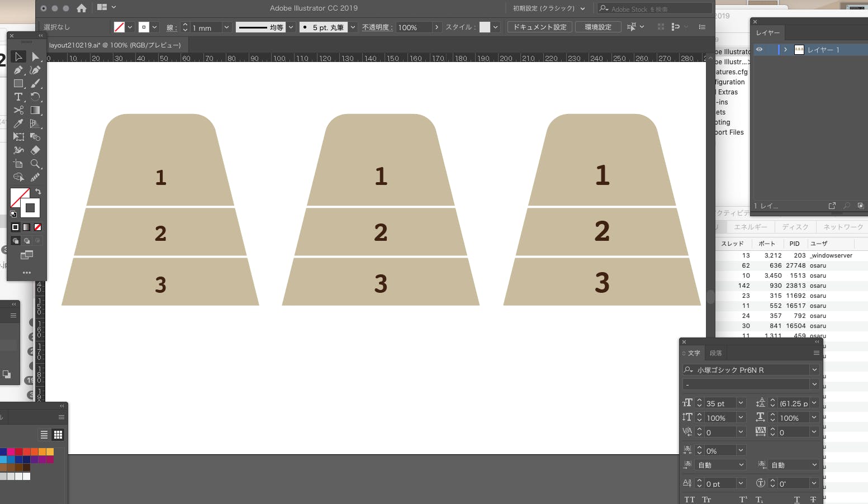868x504 pixels.
Task: Click the 環境設定 button
Action: tap(597, 27)
